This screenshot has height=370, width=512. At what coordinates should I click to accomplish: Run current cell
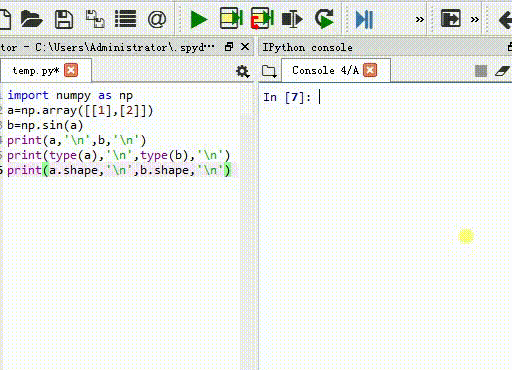231,18
